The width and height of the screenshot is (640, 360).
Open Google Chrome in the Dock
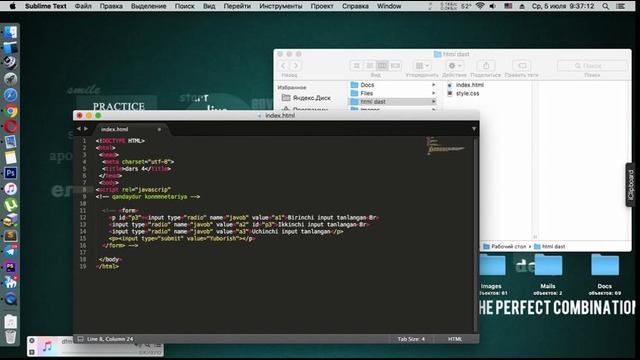coord(11,111)
